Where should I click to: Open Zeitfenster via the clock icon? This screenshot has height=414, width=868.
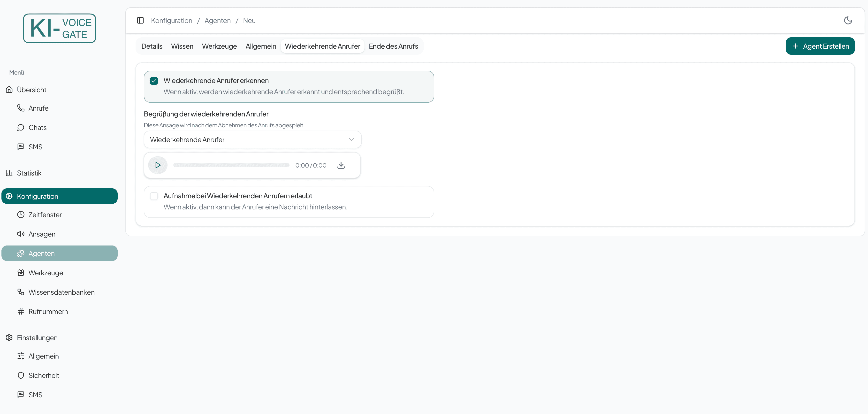tap(21, 215)
